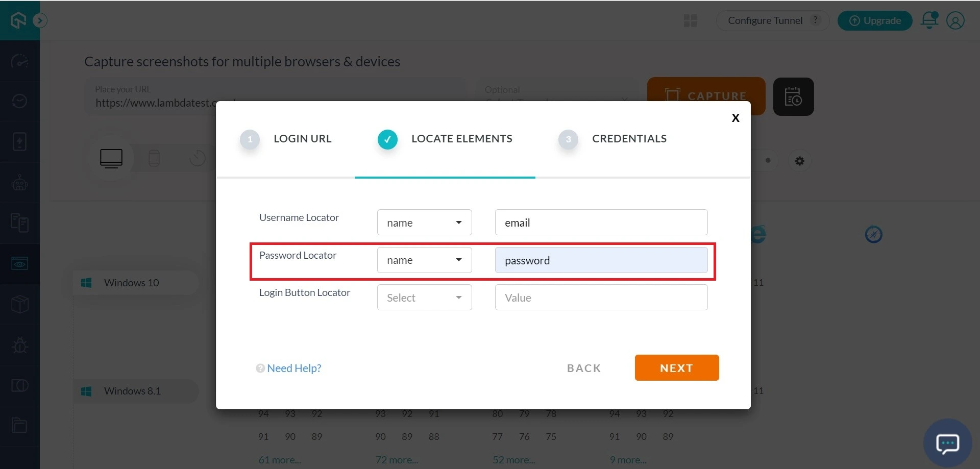The height and width of the screenshot is (469, 980).
Task: Open the chat support widget
Action: click(947, 443)
